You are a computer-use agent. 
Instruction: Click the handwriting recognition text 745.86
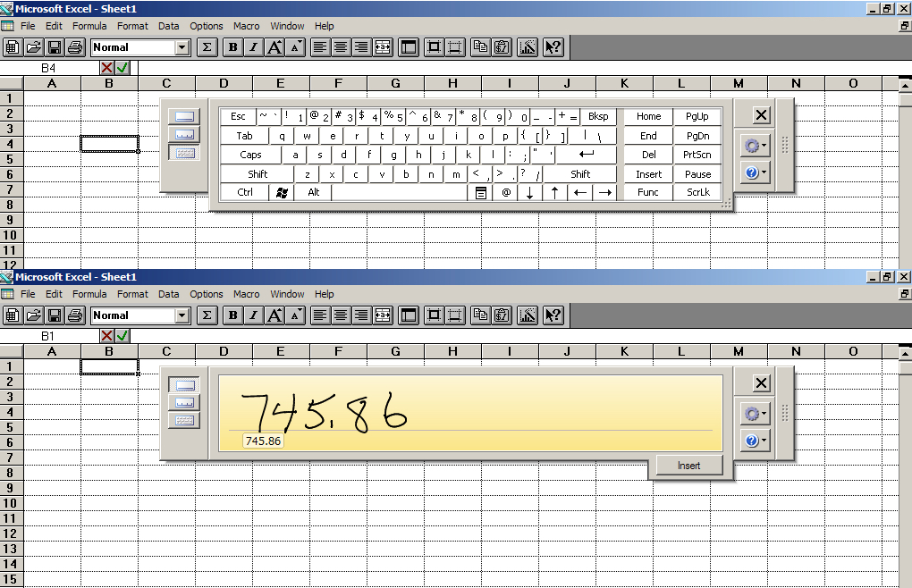point(261,441)
